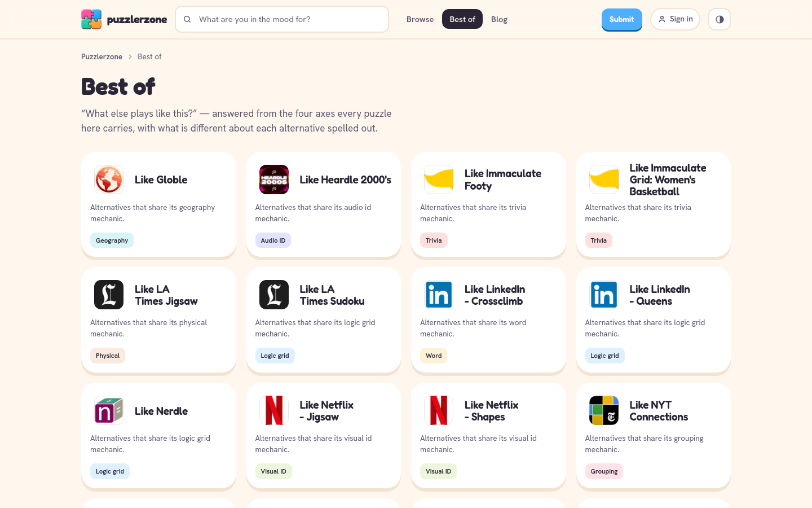This screenshot has height=508, width=812.
Task: Focus the 'What are you in the mood for?' search field
Action: tap(282, 19)
